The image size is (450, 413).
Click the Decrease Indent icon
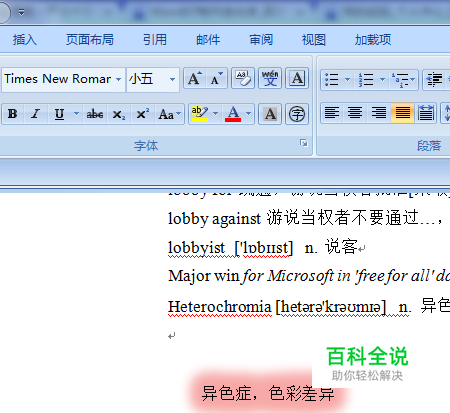click(x=435, y=79)
